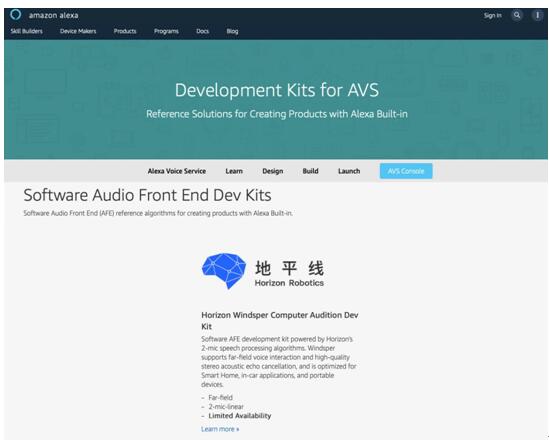Select the Alexa Voice Service tab
This screenshot has height=444, width=549.
177,171
